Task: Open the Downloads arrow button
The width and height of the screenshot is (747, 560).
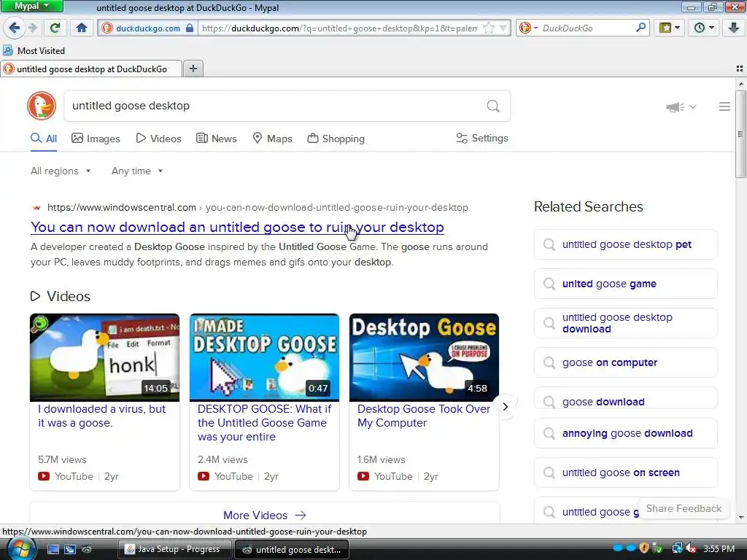Action: (x=734, y=28)
